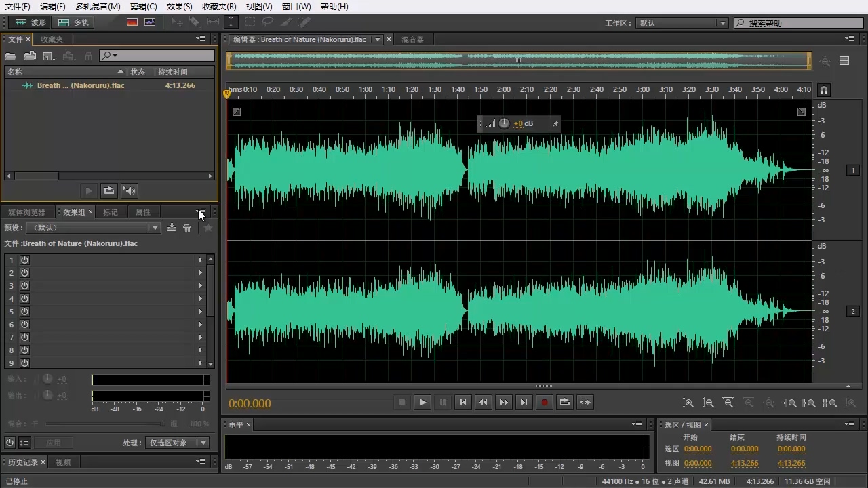Zoom in amplitude on the waveform
868x488 pixels.
coord(688,403)
